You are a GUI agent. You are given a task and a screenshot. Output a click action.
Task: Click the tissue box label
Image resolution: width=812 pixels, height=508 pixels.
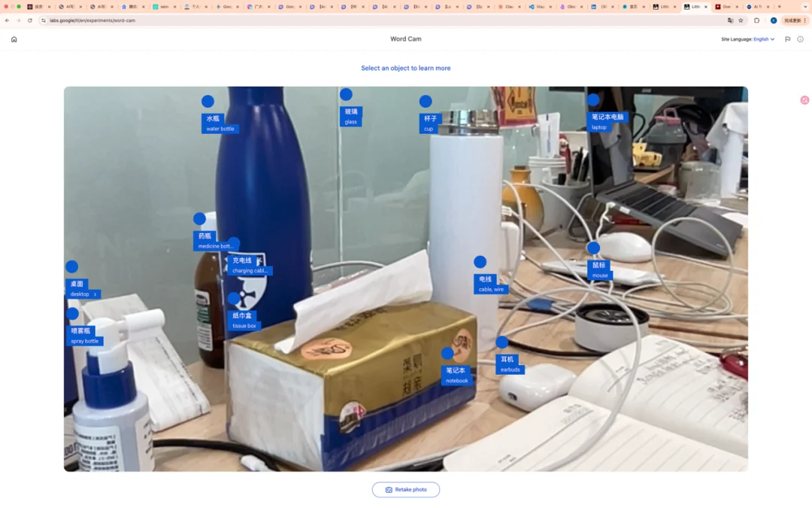[x=244, y=321]
